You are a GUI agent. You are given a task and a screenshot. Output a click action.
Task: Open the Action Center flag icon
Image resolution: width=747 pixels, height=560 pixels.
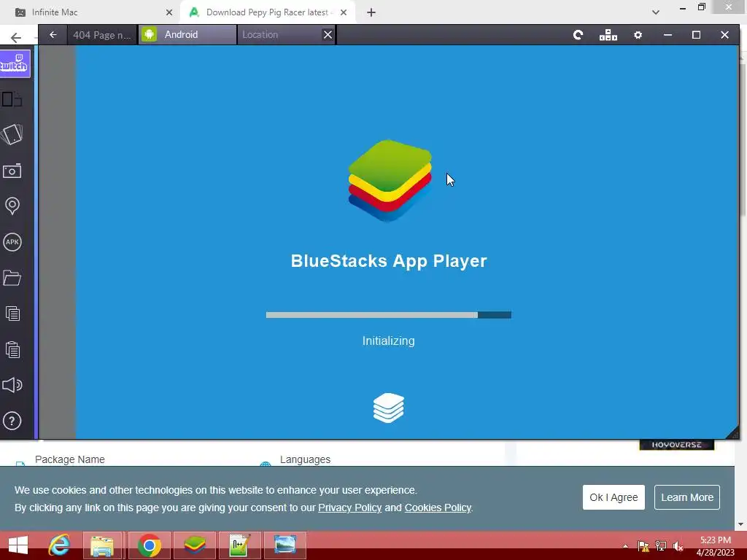[x=643, y=546]
